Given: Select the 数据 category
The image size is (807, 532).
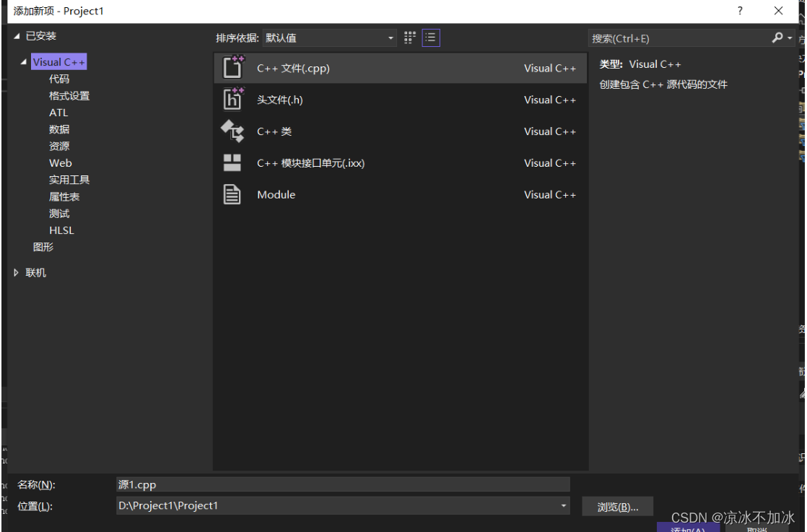Looking at the screenshot, I should click(x=59, y=129).
